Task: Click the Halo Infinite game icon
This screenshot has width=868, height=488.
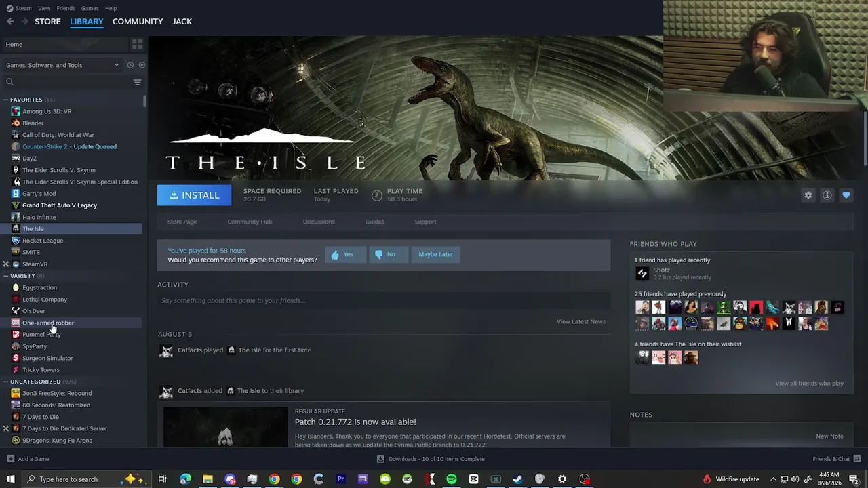Action: coord(16,217)
